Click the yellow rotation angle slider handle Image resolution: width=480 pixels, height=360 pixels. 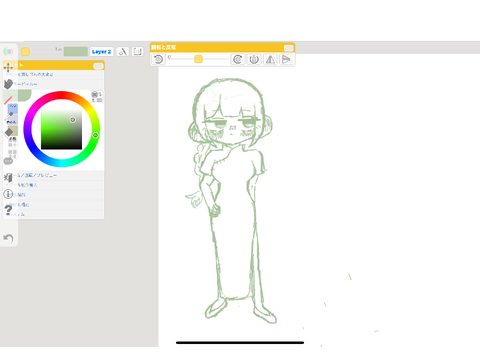click(x=198, y=59)
